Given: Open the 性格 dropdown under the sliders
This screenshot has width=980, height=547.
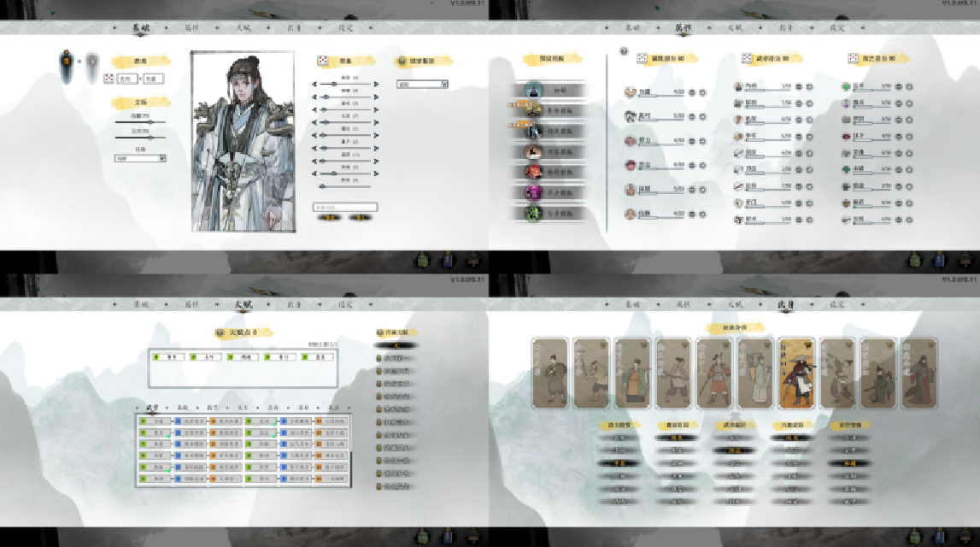Looking at the screenshot, I should [140, 158].
